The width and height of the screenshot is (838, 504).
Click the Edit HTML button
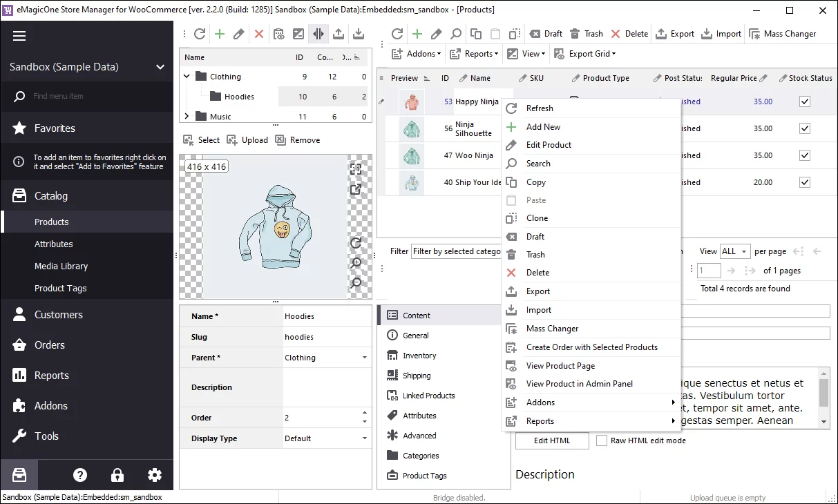coord(551,440)
